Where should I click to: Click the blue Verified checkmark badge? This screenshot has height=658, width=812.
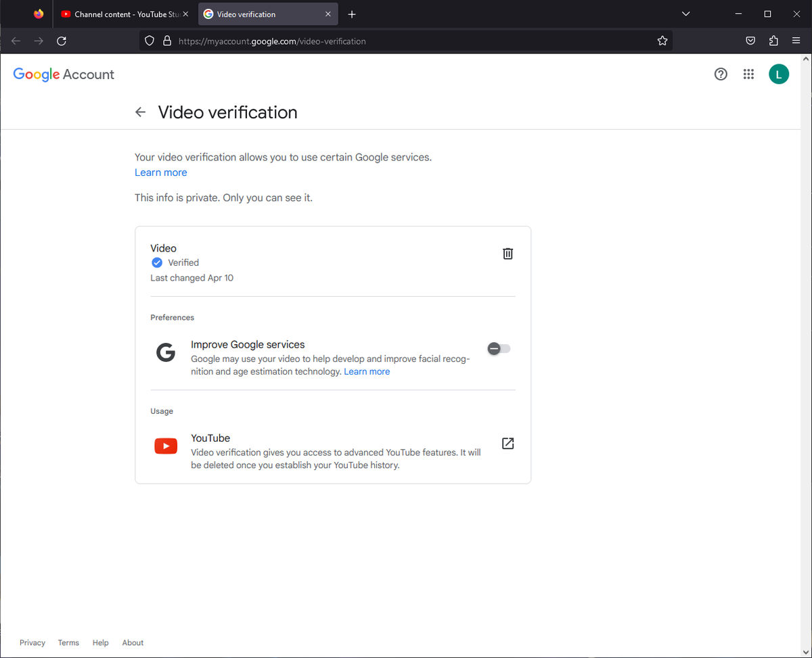tap(157, 262)
